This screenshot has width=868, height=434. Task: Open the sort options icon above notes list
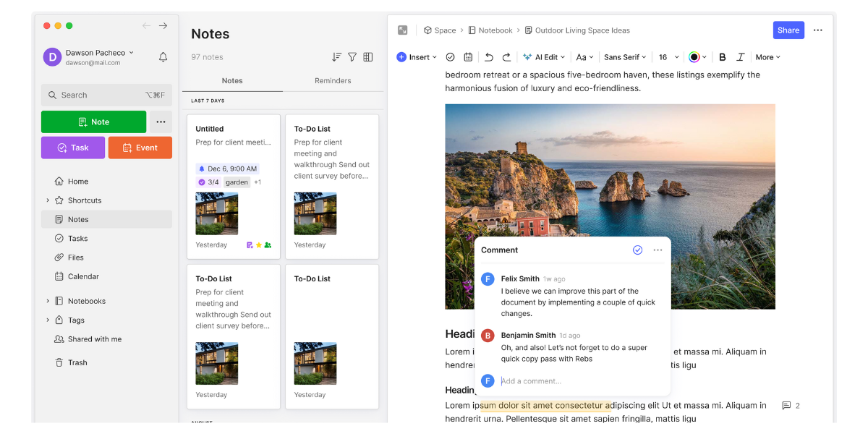pos(336,56)
